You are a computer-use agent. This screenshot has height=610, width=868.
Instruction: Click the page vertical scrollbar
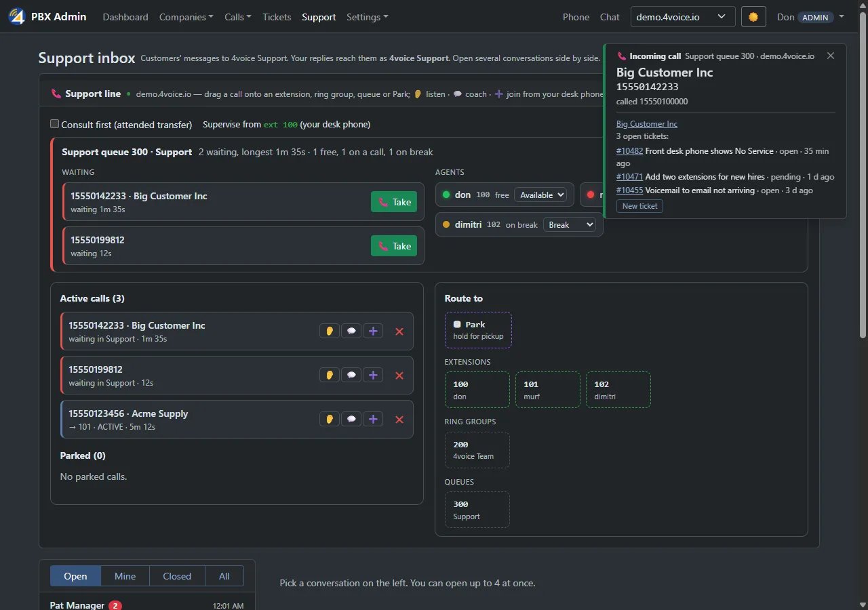[x=863, y=175]
